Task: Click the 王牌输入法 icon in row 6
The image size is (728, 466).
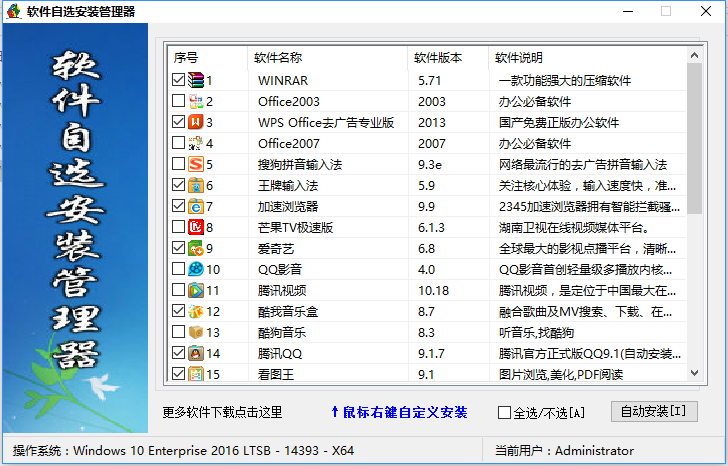Action: 196,185
